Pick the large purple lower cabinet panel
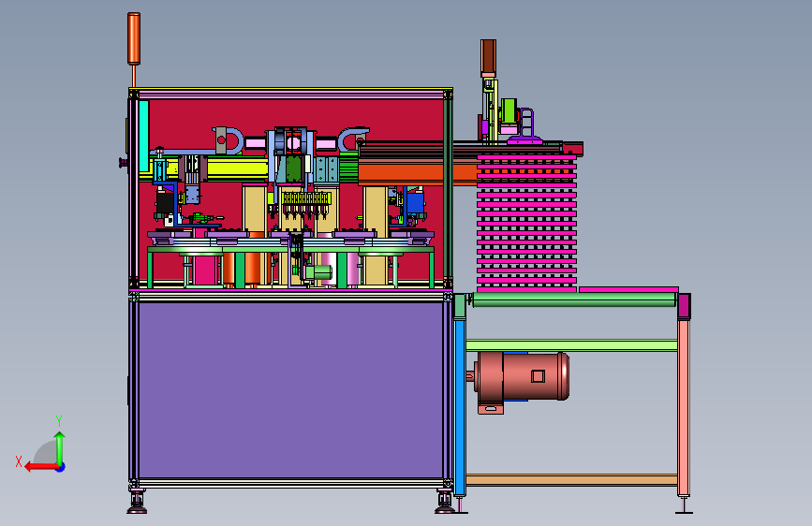 pos(290,390)
